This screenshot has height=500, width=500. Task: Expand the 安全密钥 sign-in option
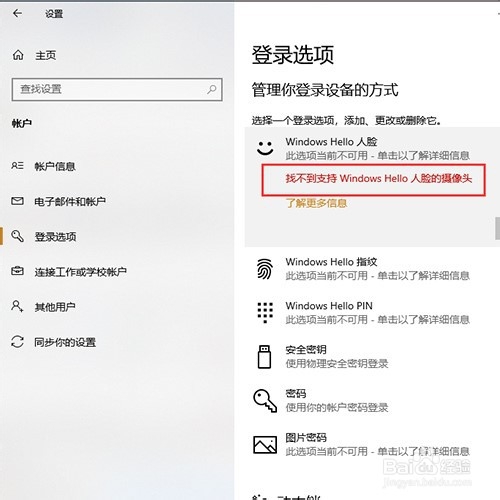coord(372,357)
